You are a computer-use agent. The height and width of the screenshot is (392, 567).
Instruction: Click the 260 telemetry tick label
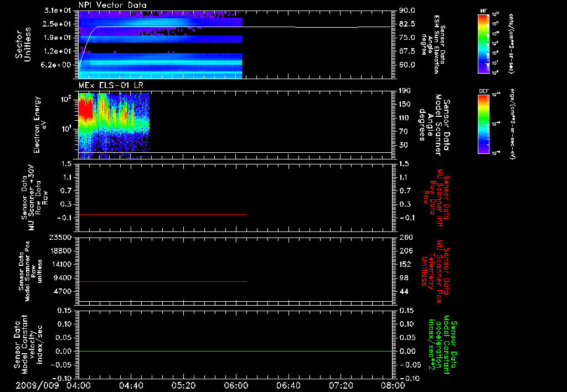(405, 237)
